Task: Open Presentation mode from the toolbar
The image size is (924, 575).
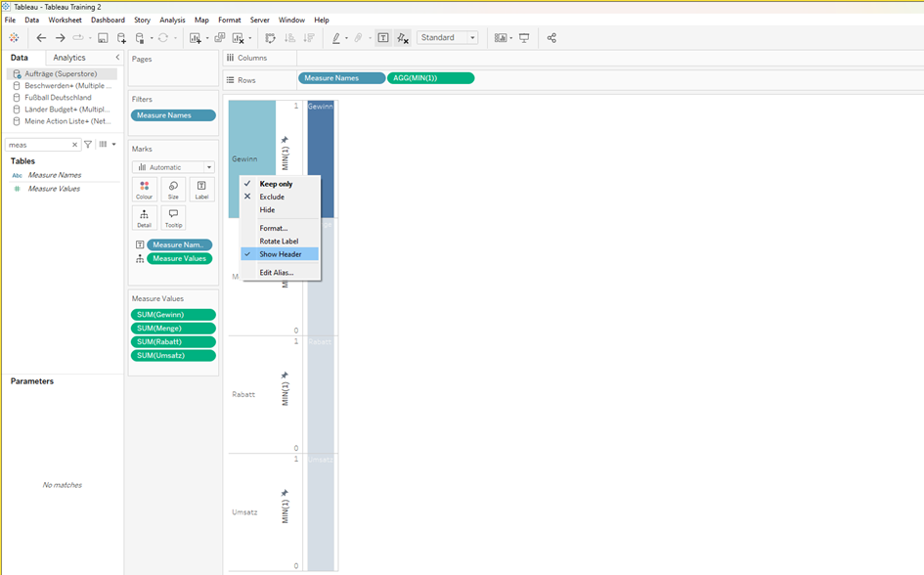Action: [x=524, y=38]
